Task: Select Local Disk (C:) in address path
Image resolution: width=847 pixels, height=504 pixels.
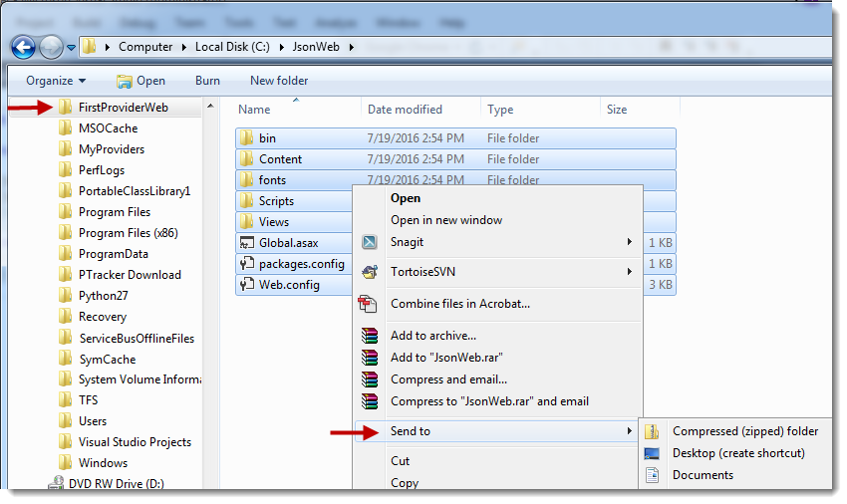Action: point(232,47)
